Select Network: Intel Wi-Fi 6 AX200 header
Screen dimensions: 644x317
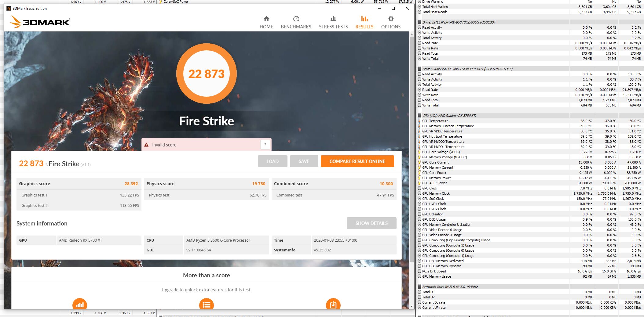point(530,287)
